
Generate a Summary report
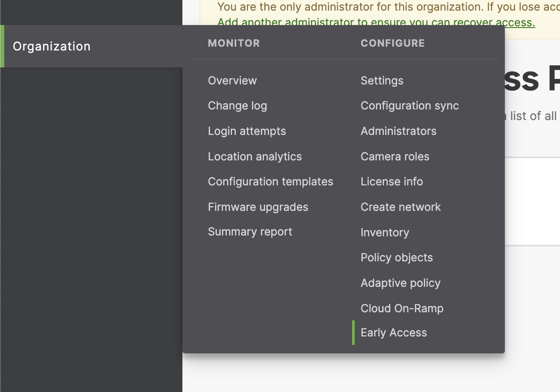point(250,231)
